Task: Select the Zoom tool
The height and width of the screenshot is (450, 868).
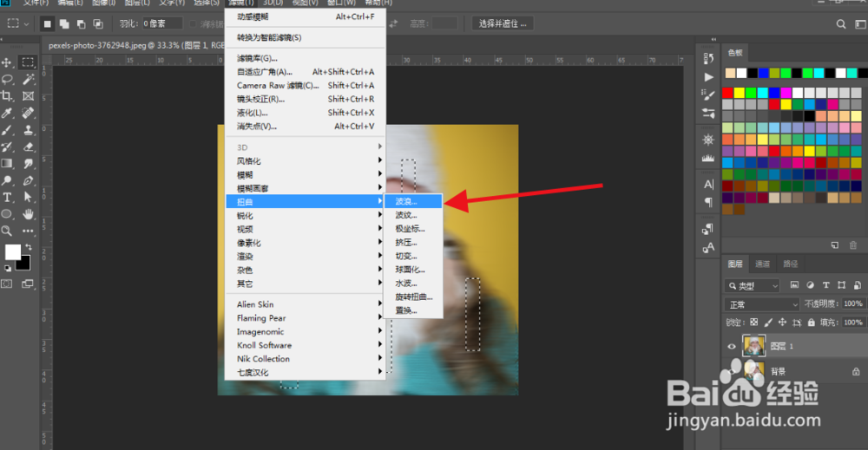Action: point(7,232)
